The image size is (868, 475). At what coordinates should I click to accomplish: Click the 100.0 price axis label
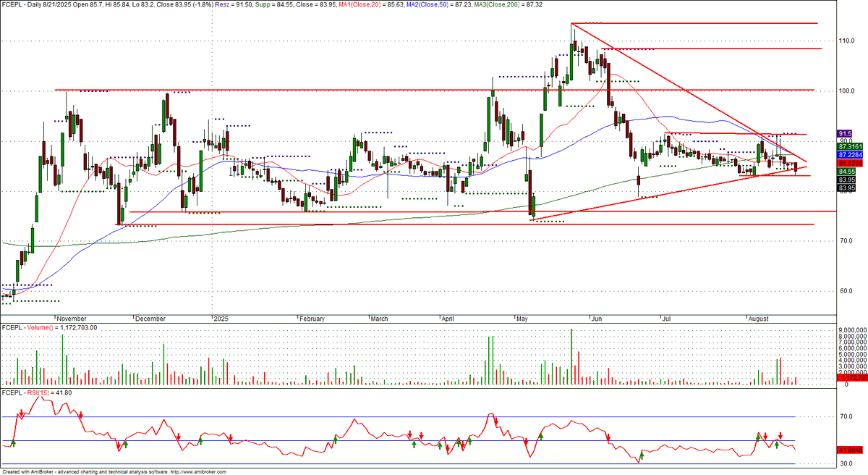click(847, 91)
